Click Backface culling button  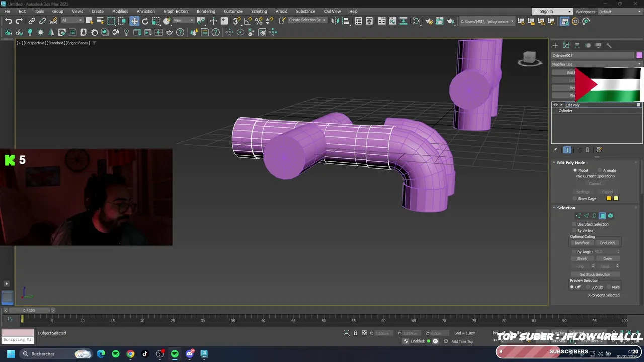click(582, 243)
